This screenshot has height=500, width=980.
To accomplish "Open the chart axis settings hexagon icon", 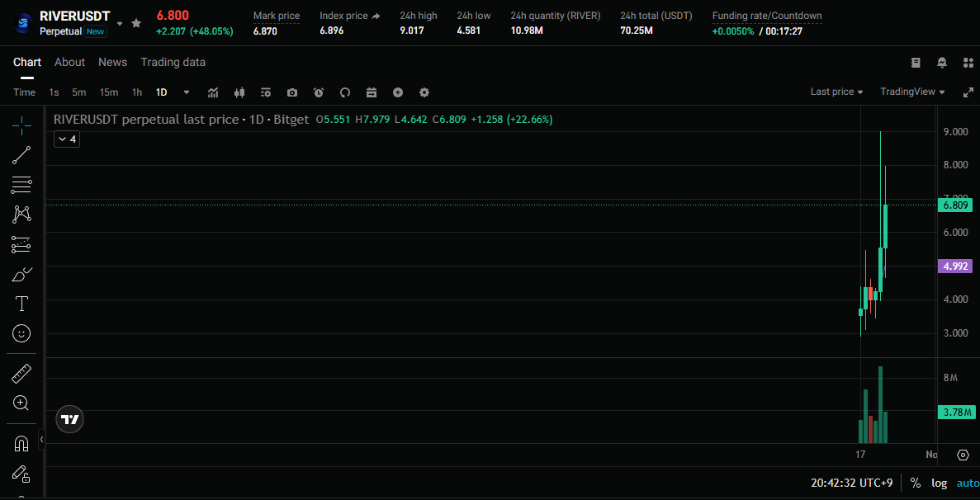I will 963,455.
